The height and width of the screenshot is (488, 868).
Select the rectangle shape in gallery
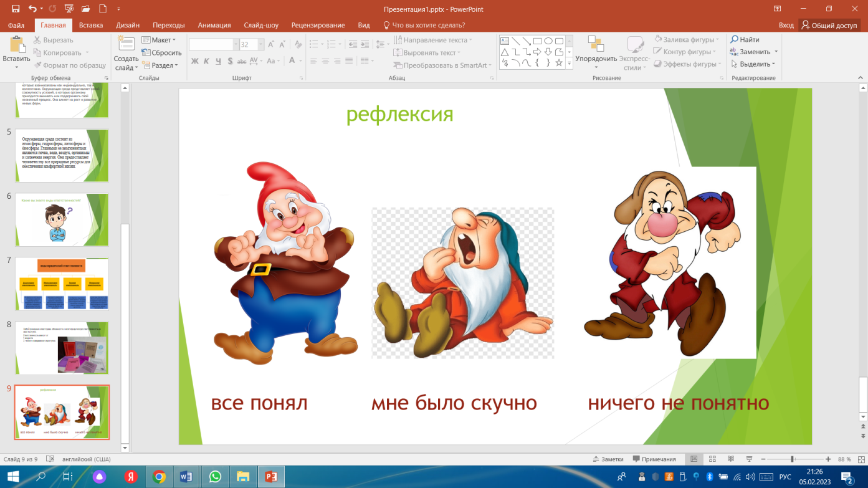[537, 41]
